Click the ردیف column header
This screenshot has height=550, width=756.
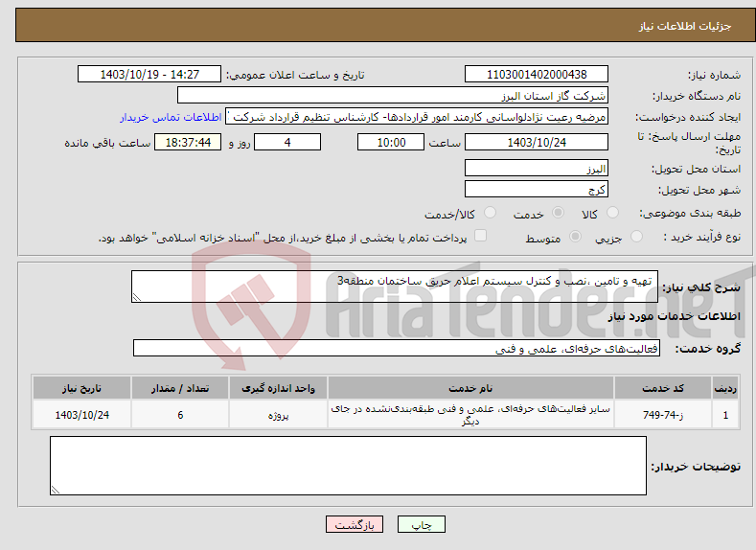pyautogui.click(x=725, y=388)
